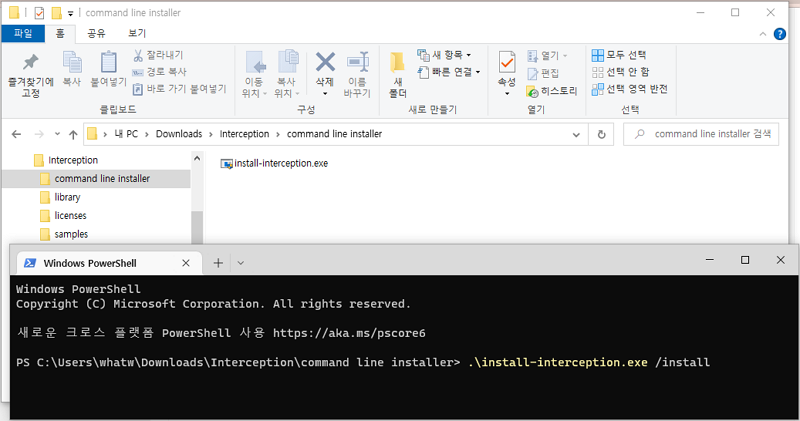The width and height of the screenshot is (800, 421).
Task: Close the Windows PowerShell tab
Action: [186, 263]
